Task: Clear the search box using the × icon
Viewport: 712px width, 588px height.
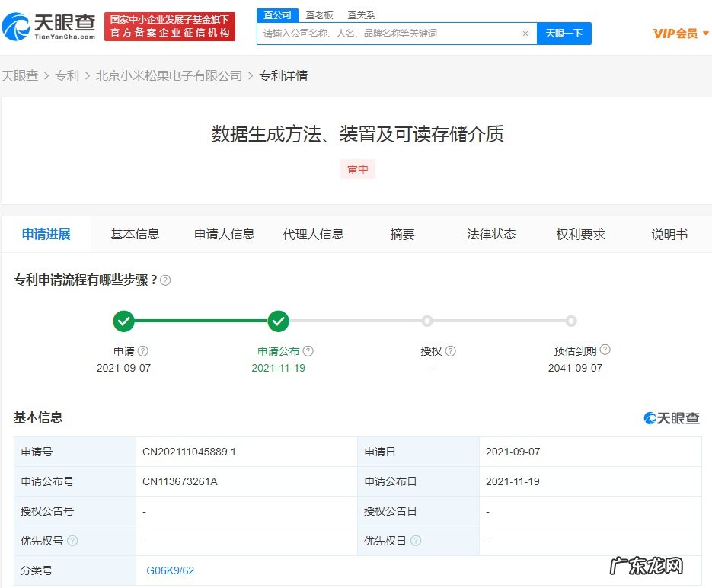Action: (525, 34)
